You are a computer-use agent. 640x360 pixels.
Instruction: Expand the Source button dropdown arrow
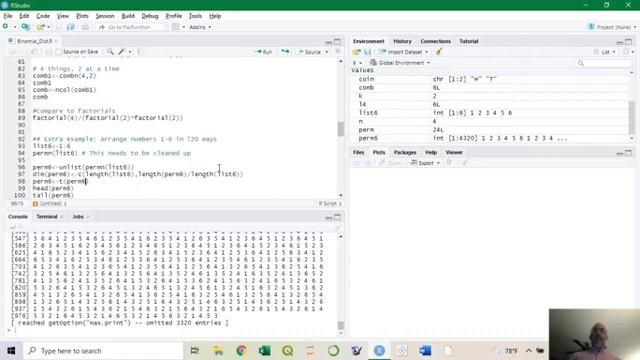point(327,52)
